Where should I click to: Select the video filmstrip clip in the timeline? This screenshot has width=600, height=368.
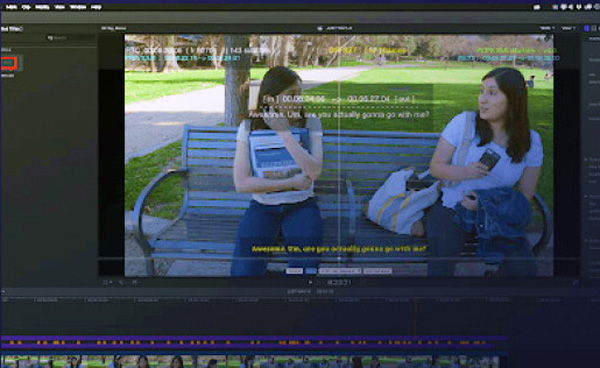coord(251,361)
